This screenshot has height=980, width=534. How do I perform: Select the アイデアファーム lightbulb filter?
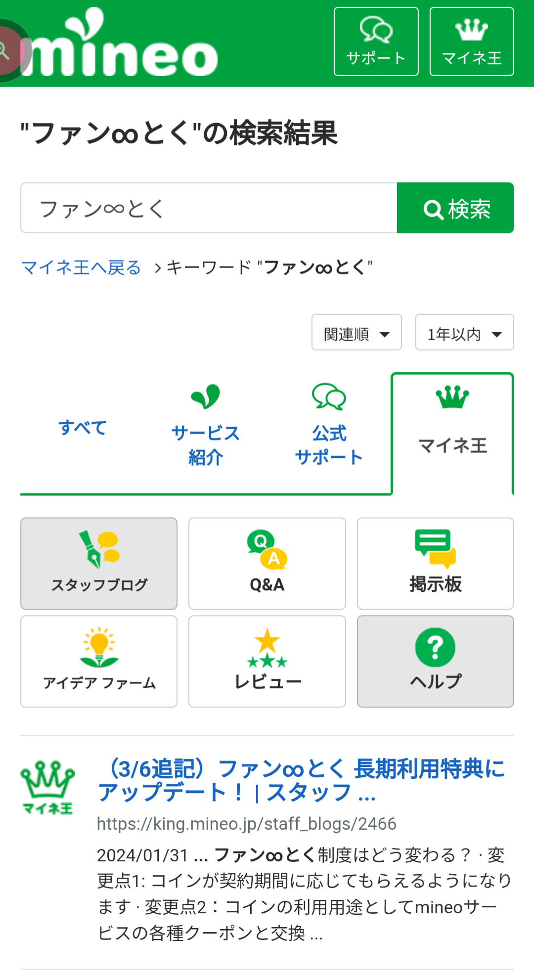click(99, 661)
